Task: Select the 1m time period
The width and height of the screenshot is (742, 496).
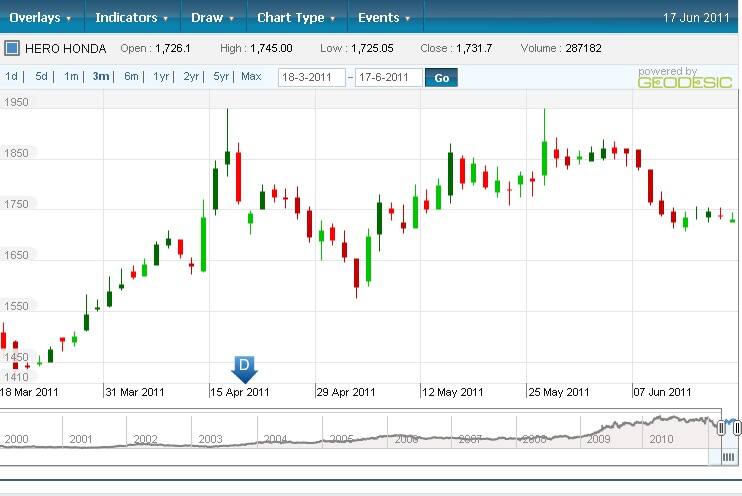Action: (x=71, y=77)
